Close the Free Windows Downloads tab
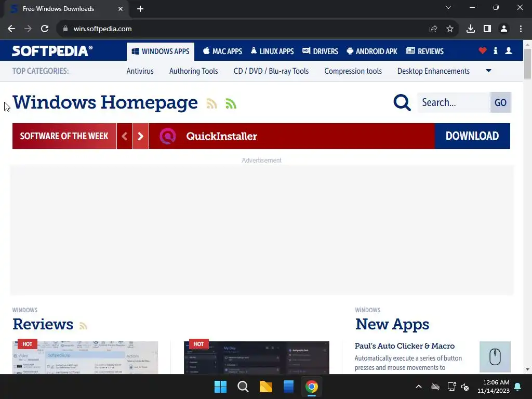Screen dimensions: 532x399 (x=121, y=9)
